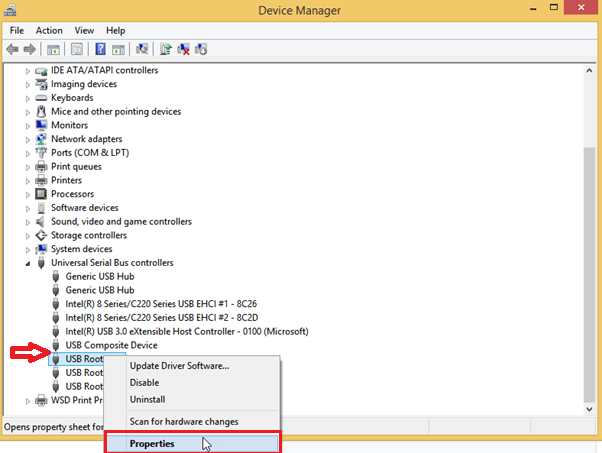The image size is (602, 453).
Task: Expand the Keyboards category
Action: tap(27, 98)
